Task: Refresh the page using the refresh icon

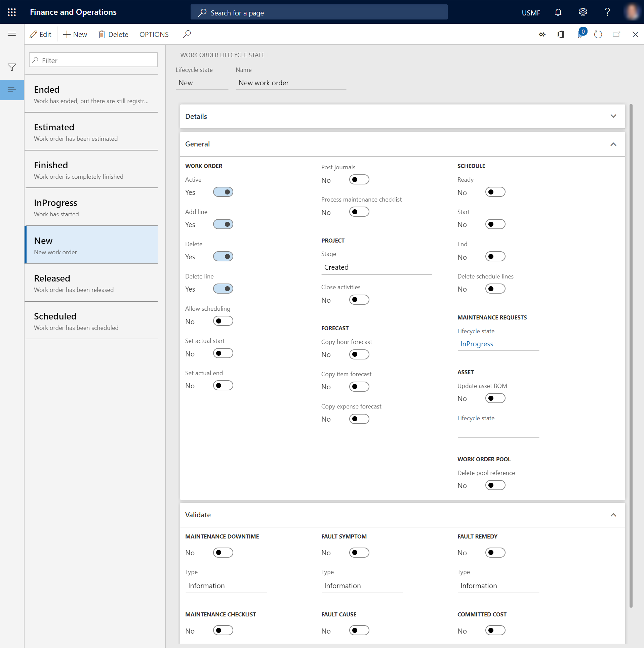Action: pyautogui.click(x=598, y=34)
